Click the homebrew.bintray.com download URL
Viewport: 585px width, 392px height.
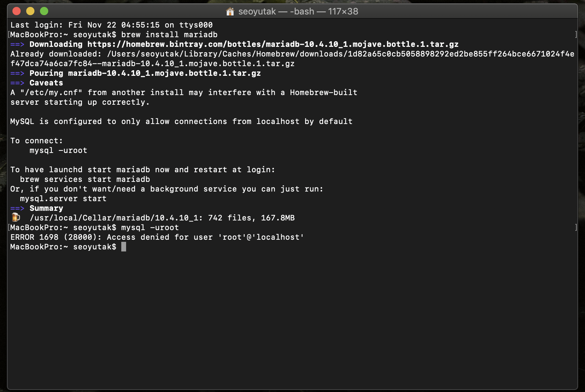pos(273,44)
